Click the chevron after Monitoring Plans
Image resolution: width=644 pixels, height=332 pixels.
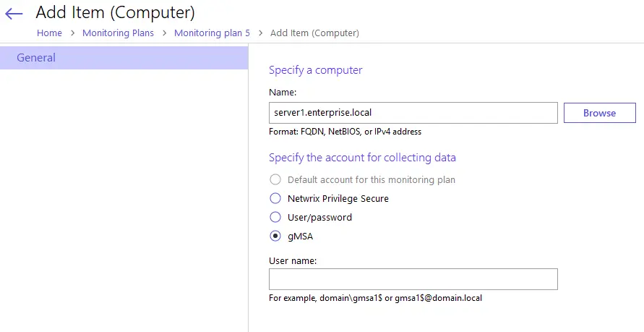pyautogui.click(x=164, y=33)
